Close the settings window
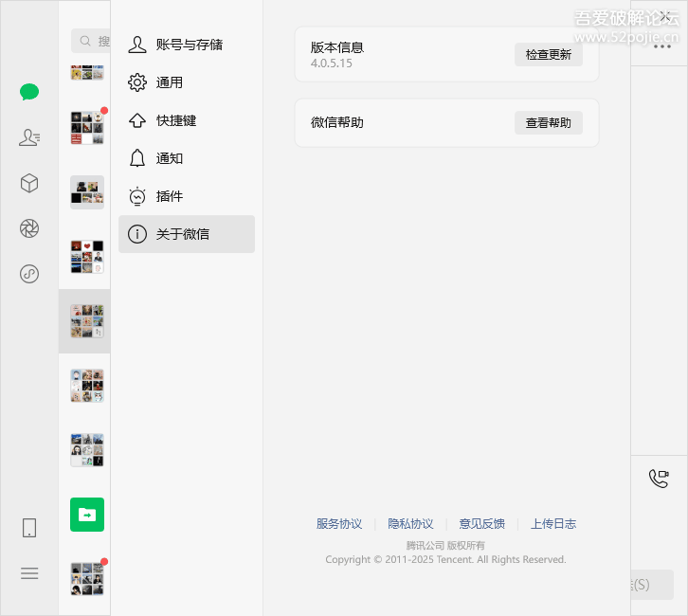The height and width of the screenshot is (616, 688). click(665, 17)
